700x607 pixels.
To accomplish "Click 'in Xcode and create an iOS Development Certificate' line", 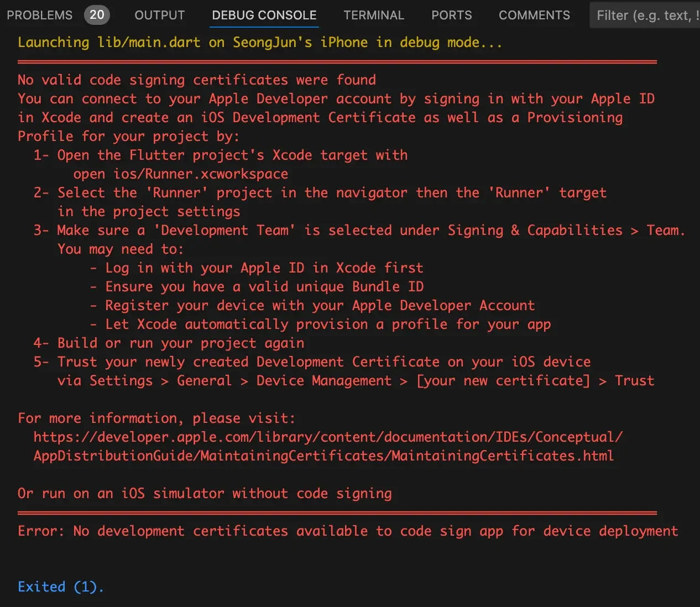I will [320, 118].
